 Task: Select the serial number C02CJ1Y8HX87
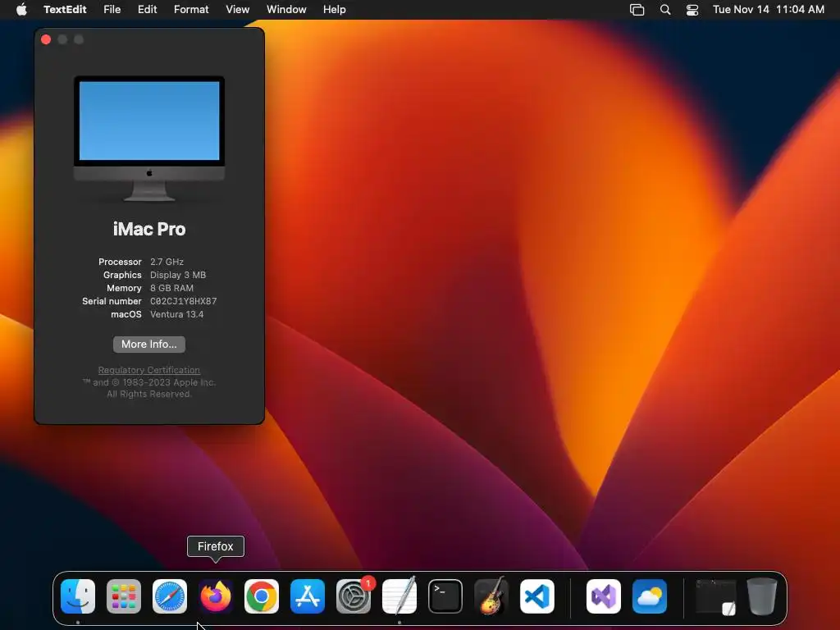coord(183,301)
